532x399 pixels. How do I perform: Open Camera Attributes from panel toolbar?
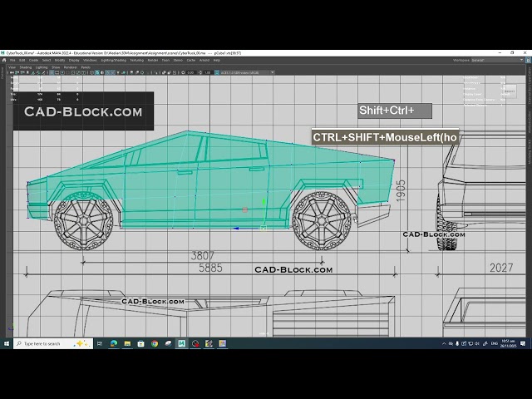pos(22,72)
